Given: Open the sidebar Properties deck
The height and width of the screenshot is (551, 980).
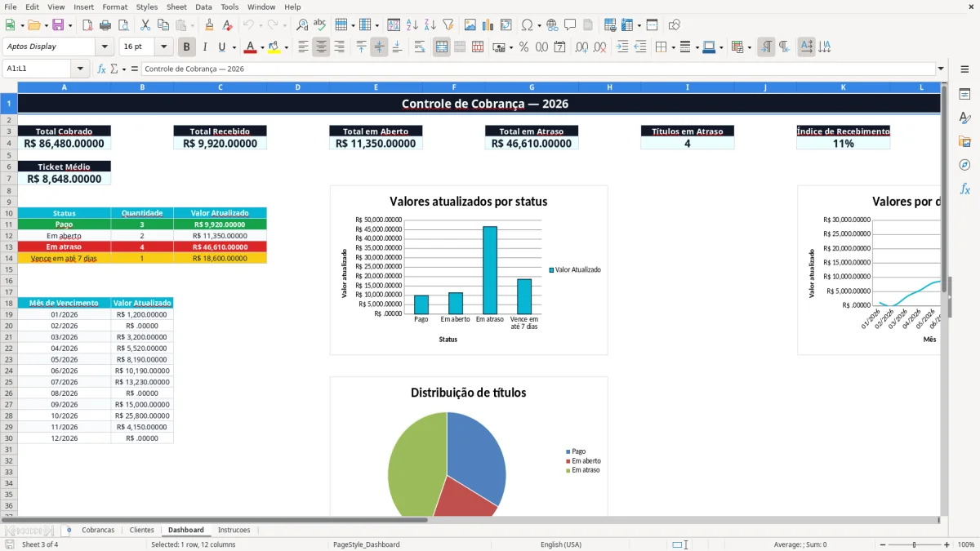Looking at the screenshot, I should (x=964, y=95).
